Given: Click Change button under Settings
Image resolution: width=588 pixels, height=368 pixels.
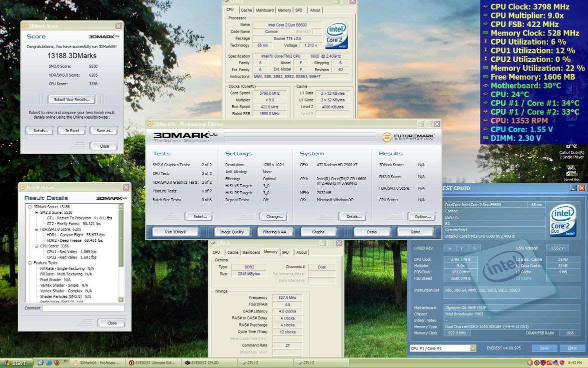Looking at the screenshot, I should pyautogui.click(x=274, y=217).
